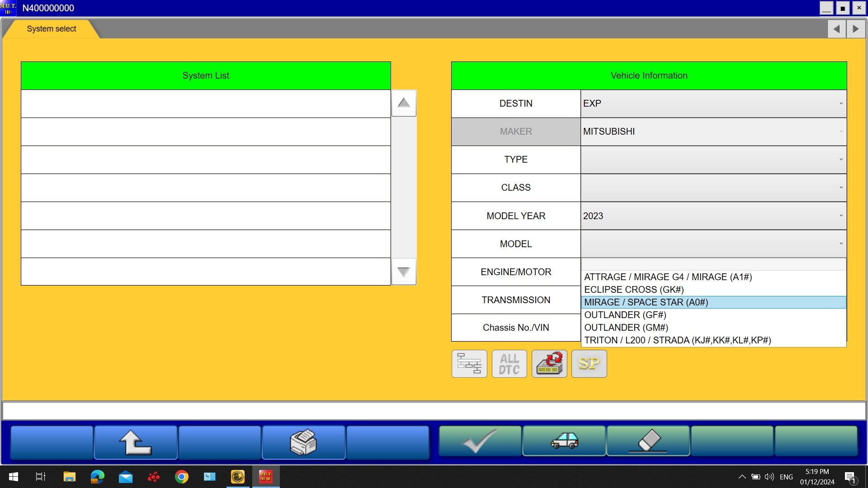The width and height of the screenshot is (868, 488).
Task: Click the eraser clear button
Action: click(648, 441)
